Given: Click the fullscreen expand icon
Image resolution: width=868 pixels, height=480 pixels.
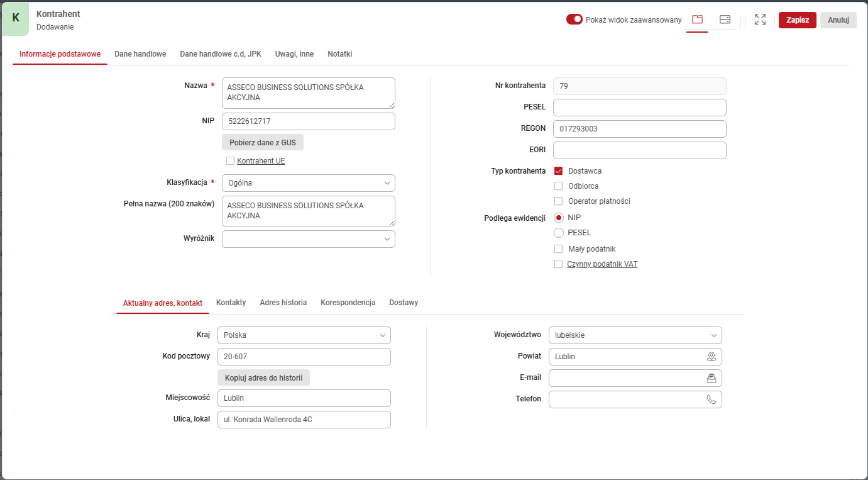Looking at the screenshot, I should 760,20.
